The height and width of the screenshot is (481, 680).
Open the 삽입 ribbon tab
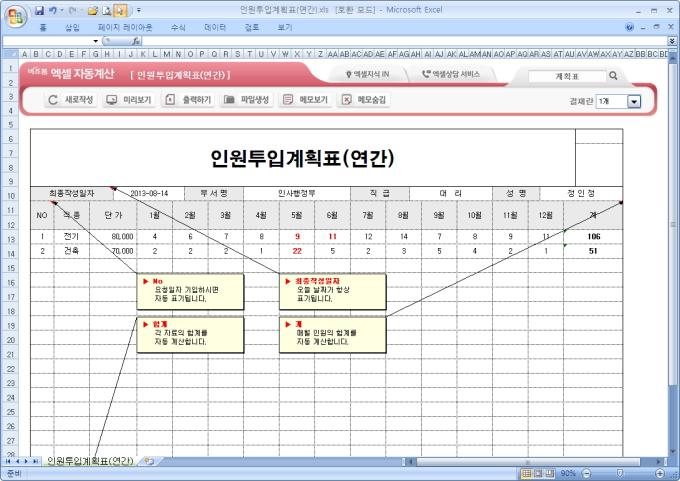pos(72,28)
